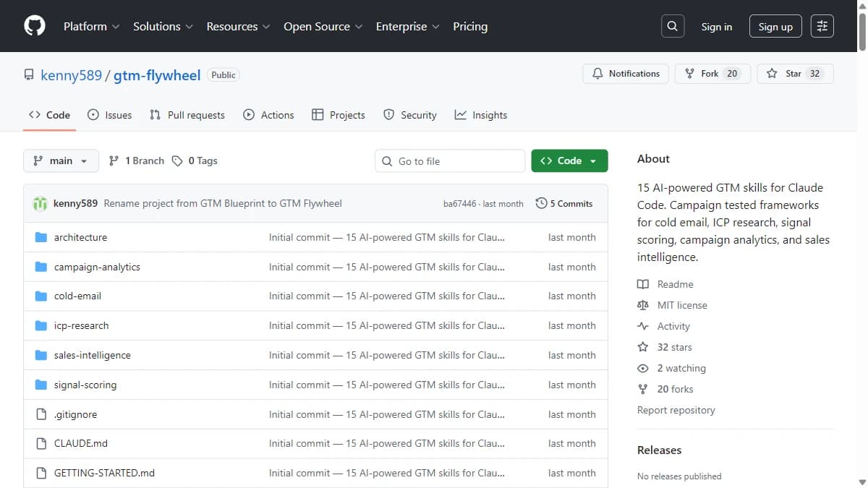
Task: Switch to the Code tab
Action: (49, 115)
